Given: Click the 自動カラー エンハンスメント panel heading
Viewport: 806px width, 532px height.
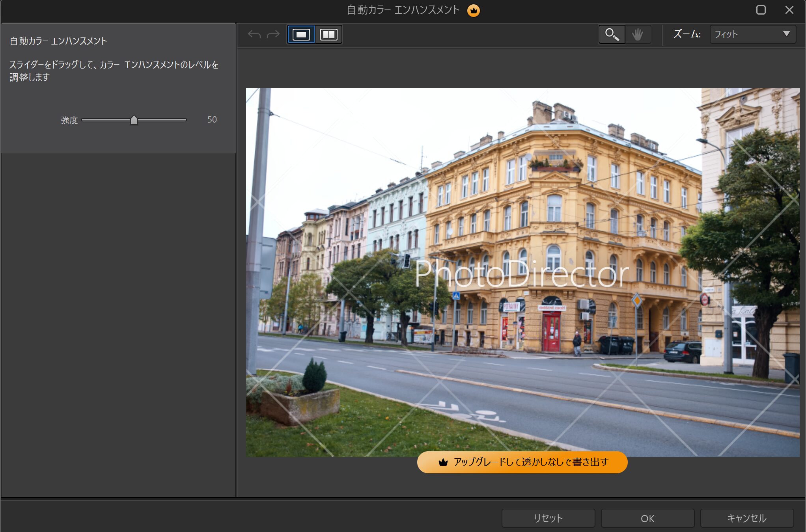Looking at the screenshot, I should [x=58, y=41].
